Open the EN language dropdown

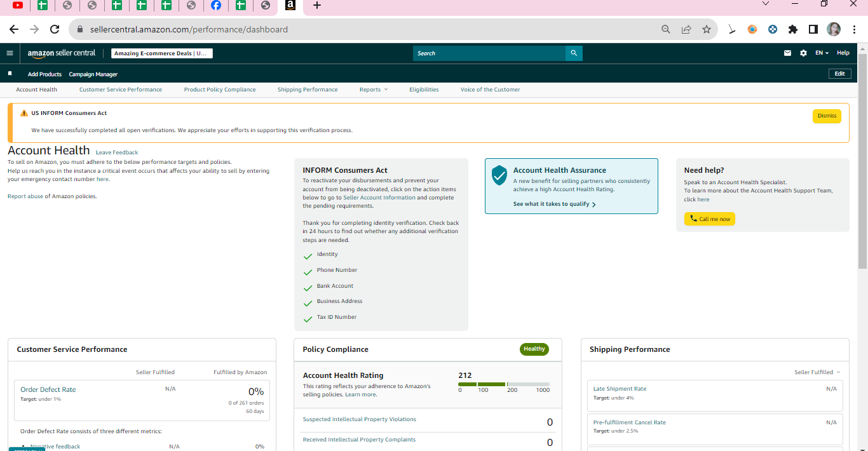822,53
